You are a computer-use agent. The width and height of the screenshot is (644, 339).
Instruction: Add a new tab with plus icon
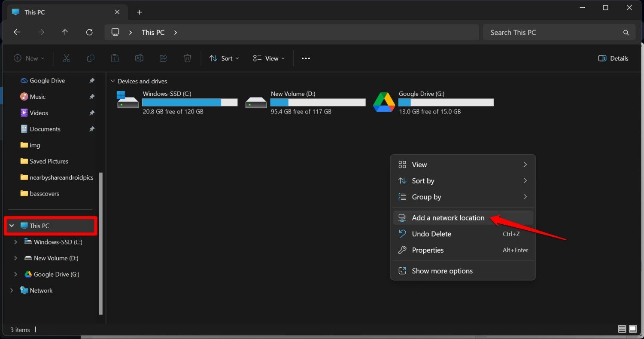pyautogui.click(x=140, y=12)
